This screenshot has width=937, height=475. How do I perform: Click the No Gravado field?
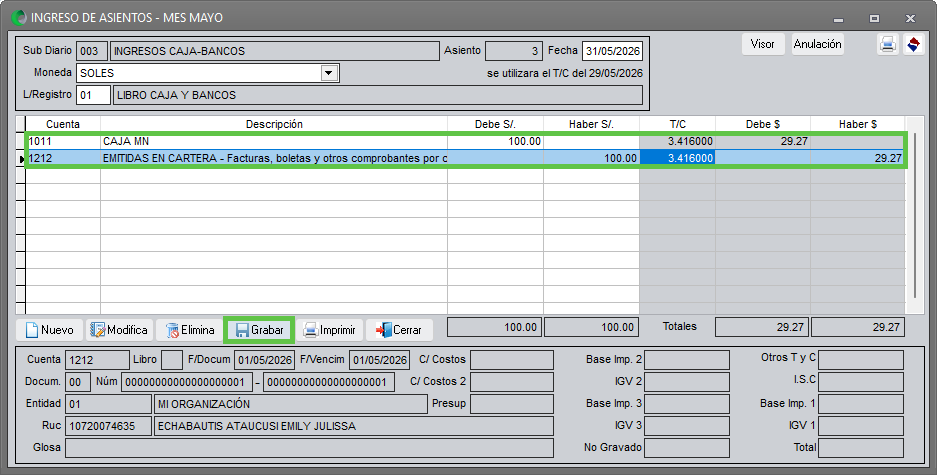tap(687, 448)
